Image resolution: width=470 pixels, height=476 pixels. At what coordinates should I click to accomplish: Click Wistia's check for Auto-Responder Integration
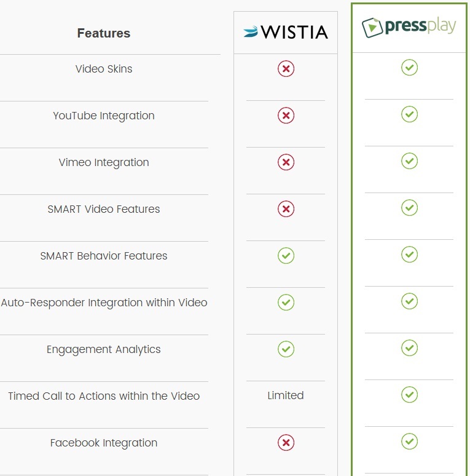(286, 303)
